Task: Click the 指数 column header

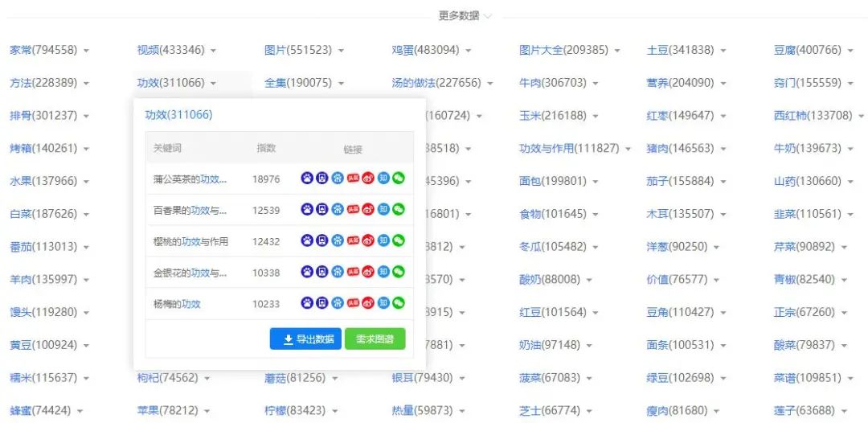Action: (266, 148)
